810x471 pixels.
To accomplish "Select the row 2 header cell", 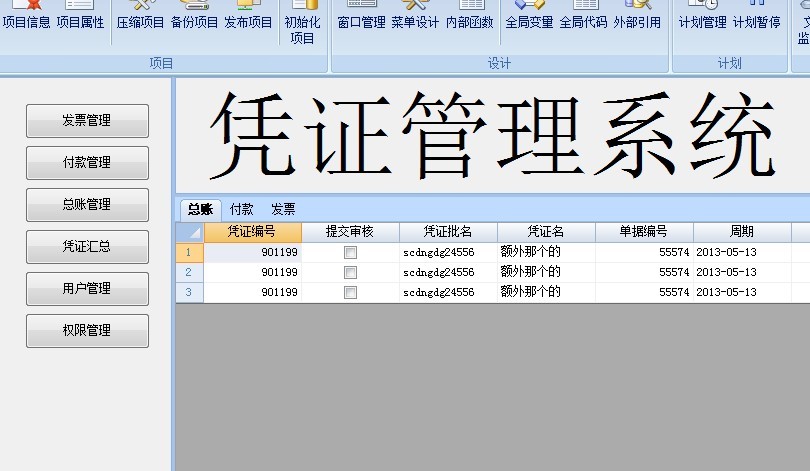I will (189, 272).
